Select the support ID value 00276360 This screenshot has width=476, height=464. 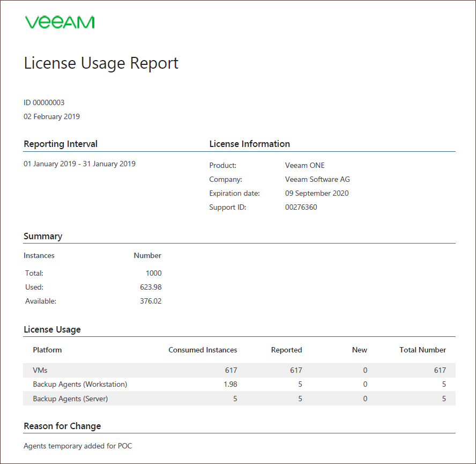(x=301, y=208)
